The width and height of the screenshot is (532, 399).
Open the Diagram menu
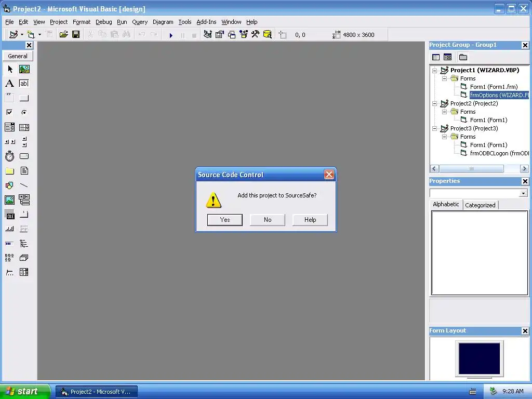163,22
